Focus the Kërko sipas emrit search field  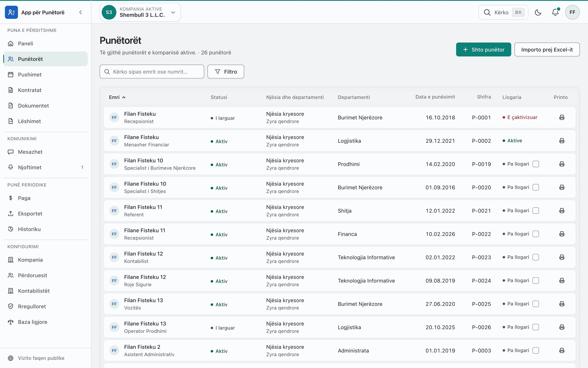(x=152, y=72)
